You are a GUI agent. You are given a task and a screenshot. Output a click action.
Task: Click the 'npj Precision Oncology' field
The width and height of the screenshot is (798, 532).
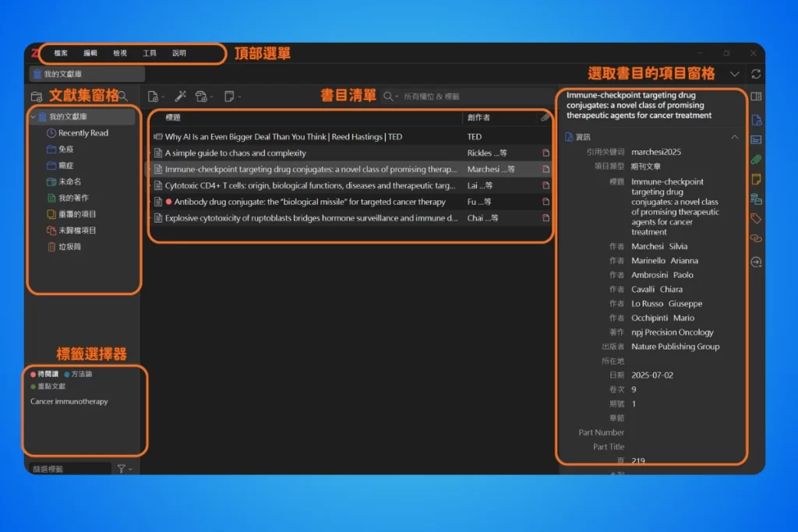pyautogui.click(x=673, y=333)
